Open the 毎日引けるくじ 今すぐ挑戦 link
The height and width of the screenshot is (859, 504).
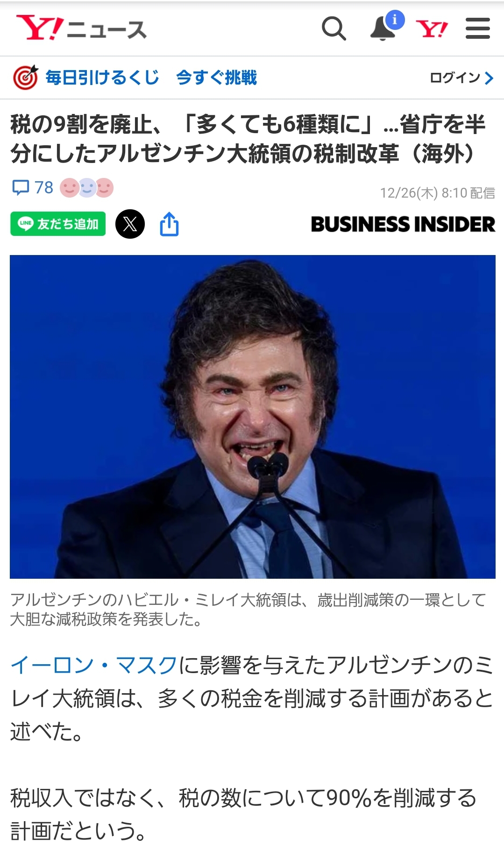tap(151, 78)
